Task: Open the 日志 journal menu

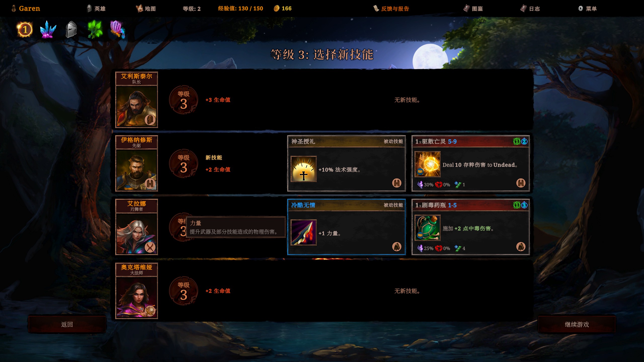Action: click(530, 9)
